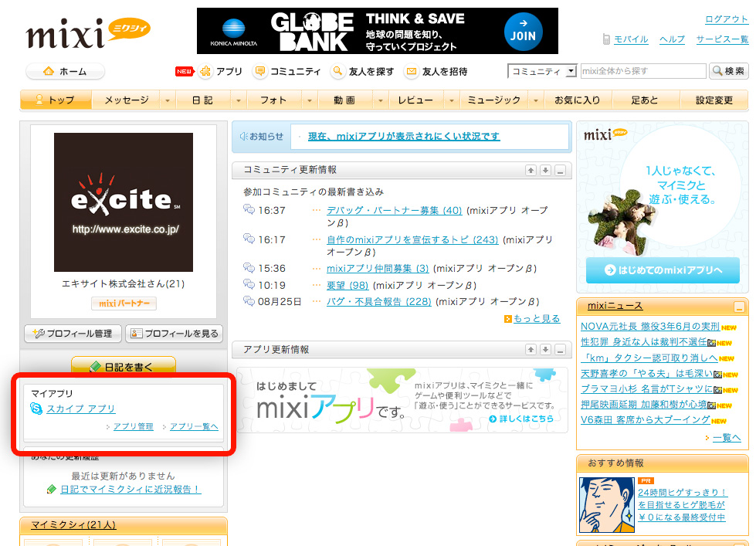This screenshot has width=756, height=546.
Task: Click the mobile phone icon
Action: (x=606, y=39)
